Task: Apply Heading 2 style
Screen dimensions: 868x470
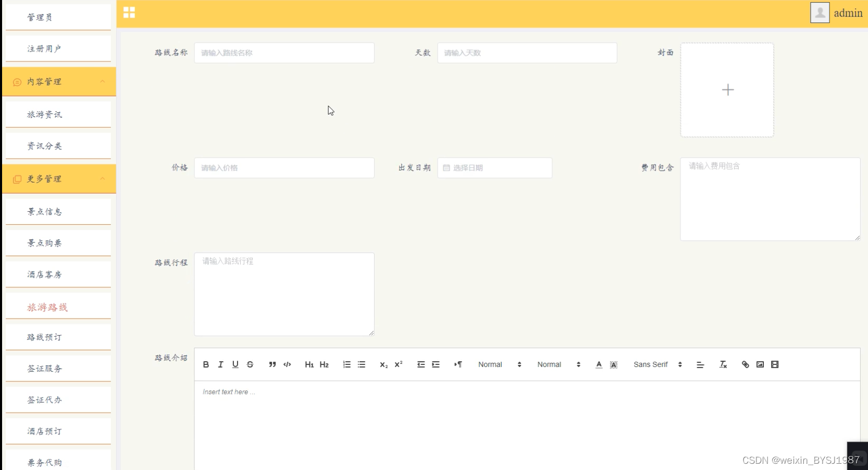Action: [324, 364]
